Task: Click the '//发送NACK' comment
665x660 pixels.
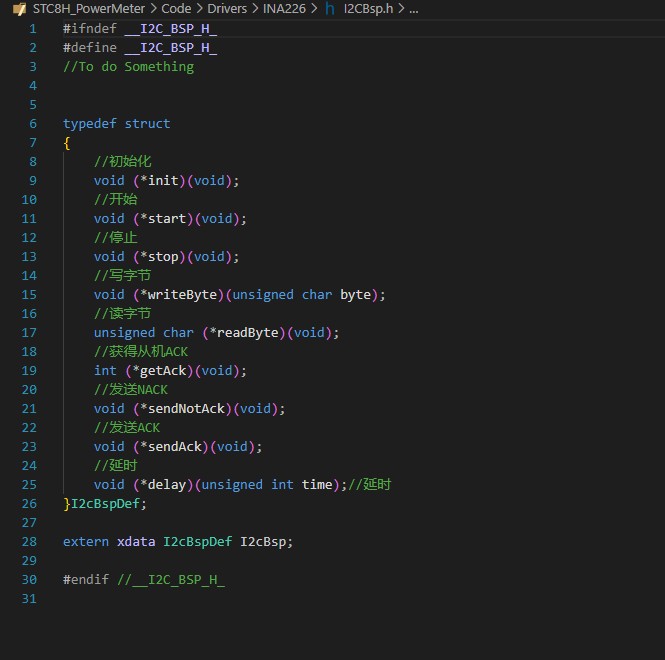Action: point(131,390)
